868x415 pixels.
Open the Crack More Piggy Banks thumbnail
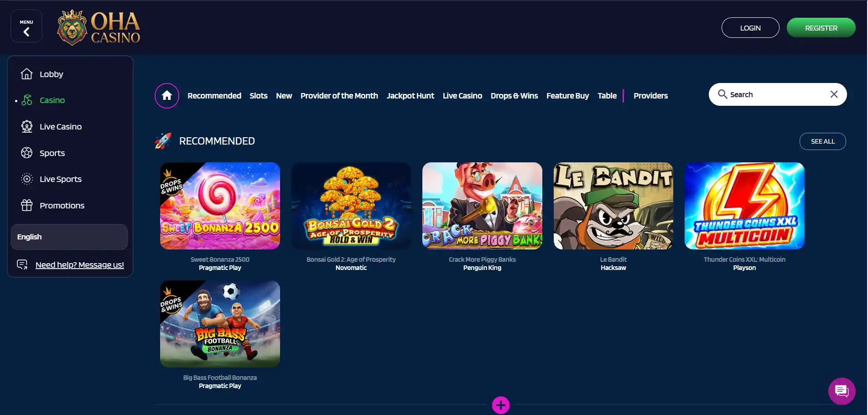(482, 206)
